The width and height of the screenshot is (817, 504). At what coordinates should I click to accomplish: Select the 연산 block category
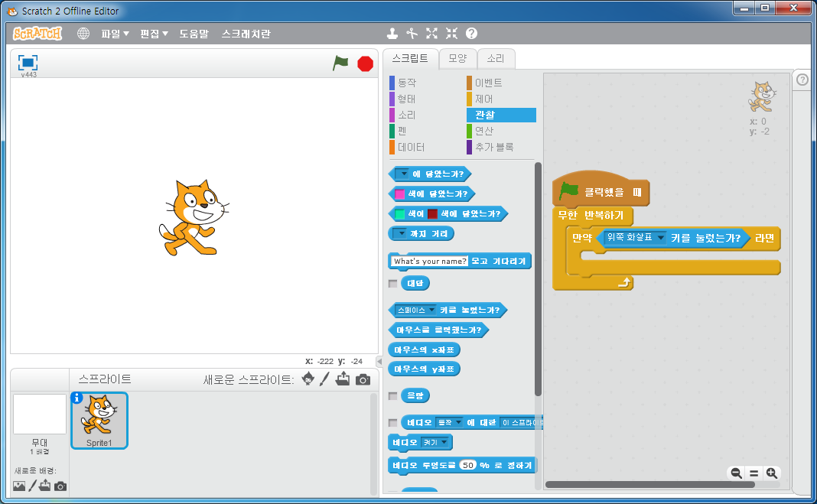483,131
